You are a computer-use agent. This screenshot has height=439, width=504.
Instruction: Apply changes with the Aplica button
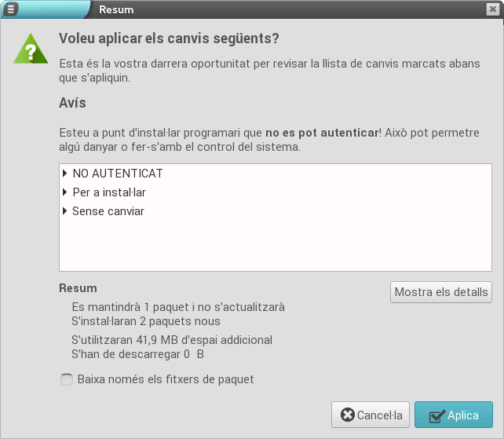click(x=454, y=415)
